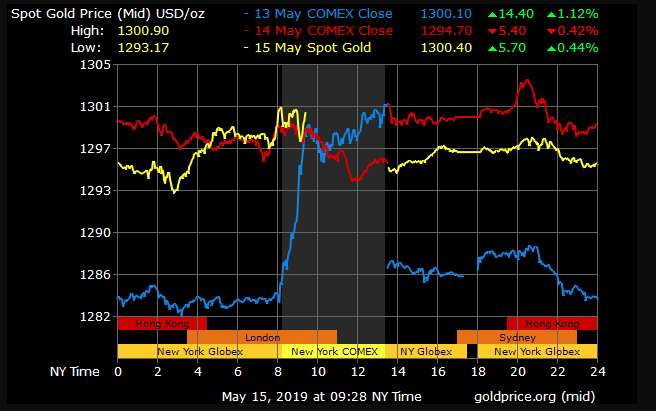
Task: Click the 1294.70 closing price
Action: (x=446, y=31)
